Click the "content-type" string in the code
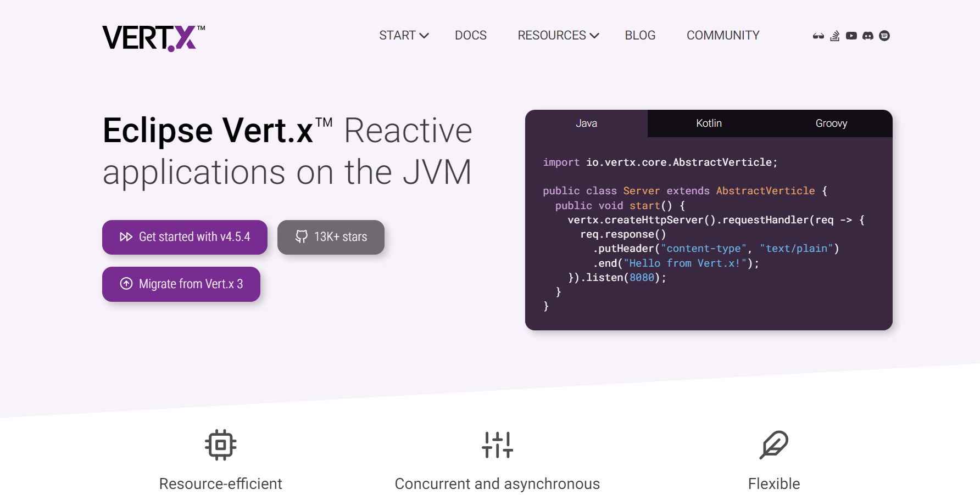The width and height of the screenshot is (980, 495). [704, 249]
